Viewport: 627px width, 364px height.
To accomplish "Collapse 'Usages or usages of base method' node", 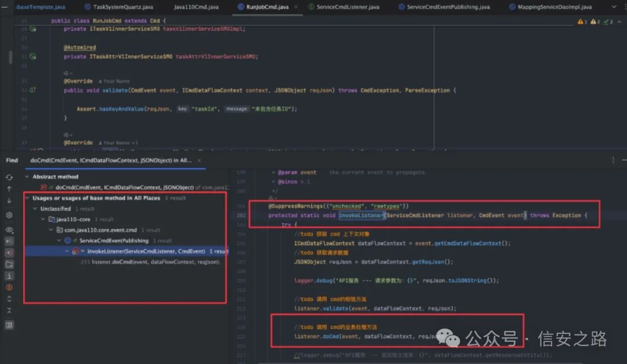I will point(27,198).
